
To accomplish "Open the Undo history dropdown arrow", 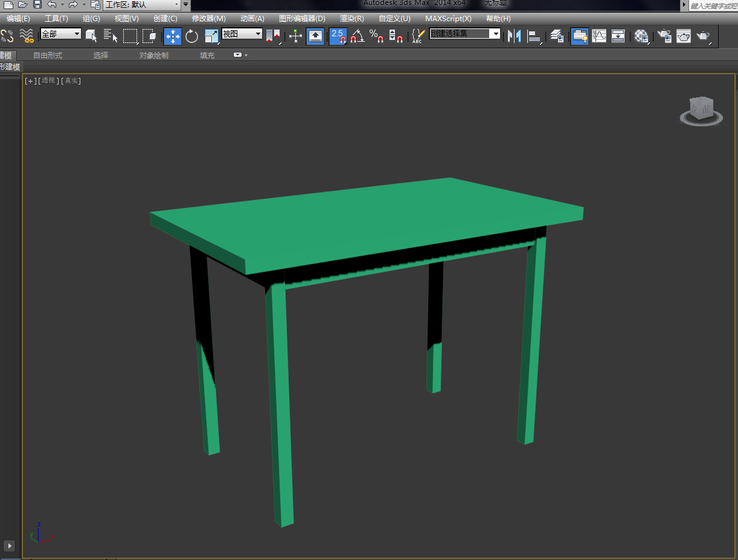I will coord(62,5).
